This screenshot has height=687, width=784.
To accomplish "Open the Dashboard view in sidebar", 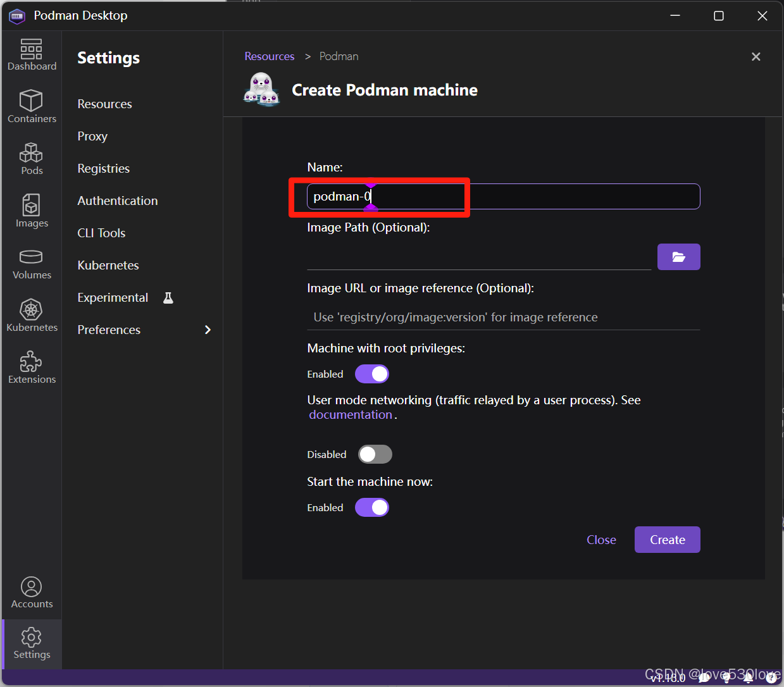I will tap(32, 54).
